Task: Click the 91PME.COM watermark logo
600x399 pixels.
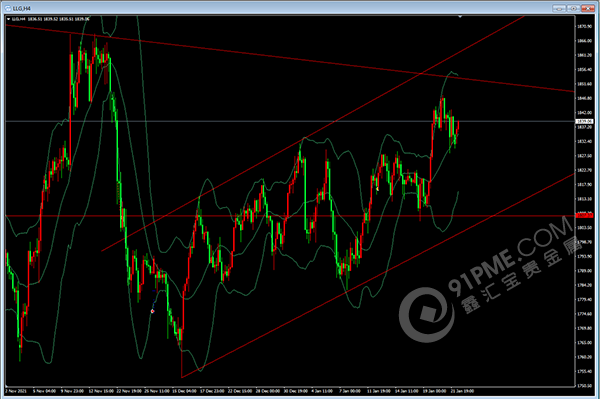Action: click(x=427, y=314)
